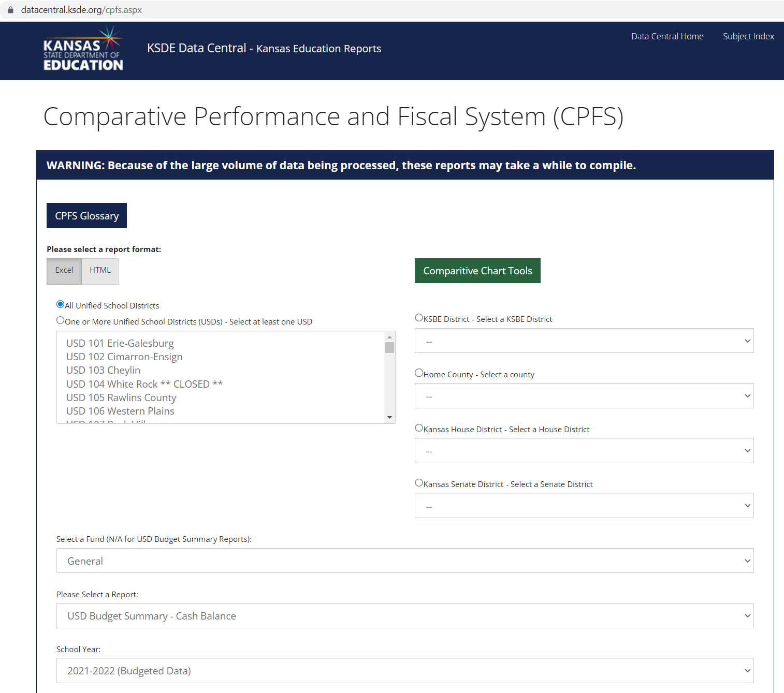Image resolution: width=784 pixels, height=693 pixels.
Task: Click the URL in the address bar
Action: tap(81, 10)
